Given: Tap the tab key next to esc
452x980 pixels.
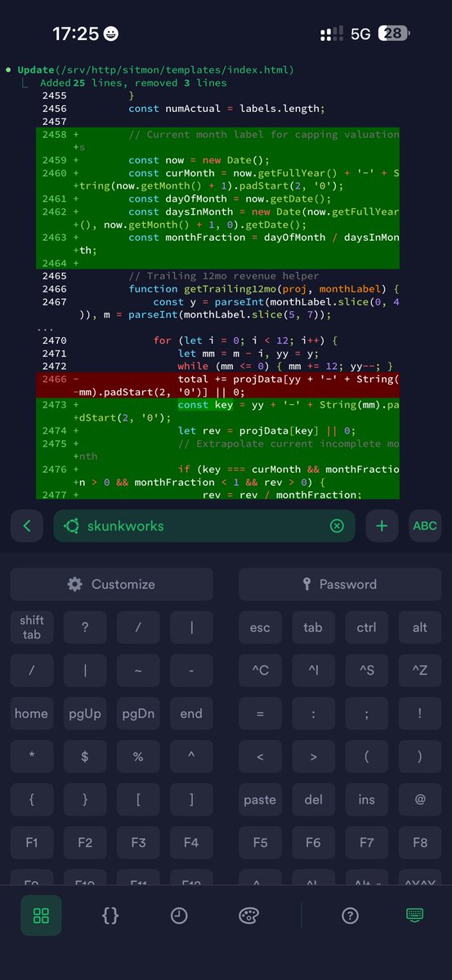Looking at the screenshot, I should tap(313, 627).
